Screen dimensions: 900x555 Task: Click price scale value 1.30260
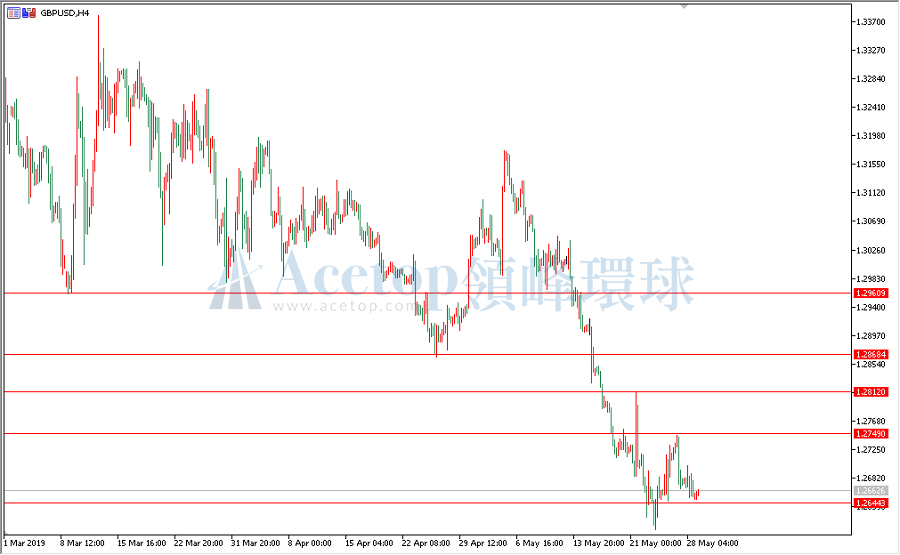(x=871, y=250)
